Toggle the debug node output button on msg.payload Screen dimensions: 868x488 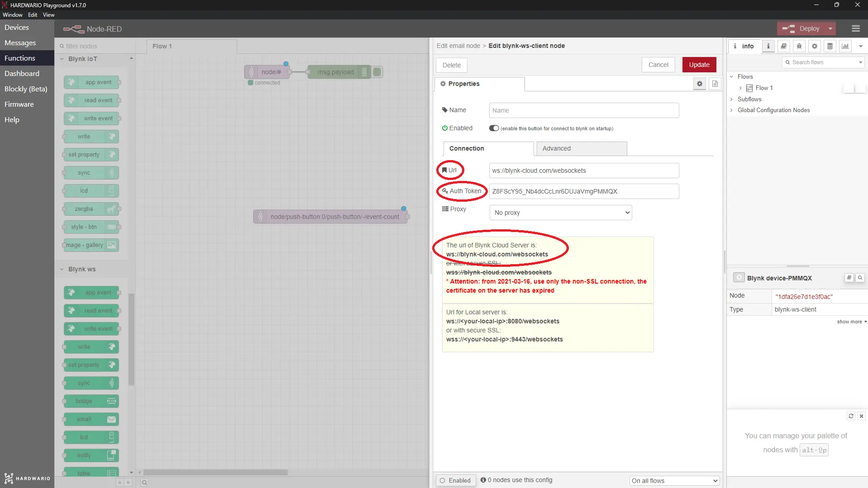[x=377, y=72]
